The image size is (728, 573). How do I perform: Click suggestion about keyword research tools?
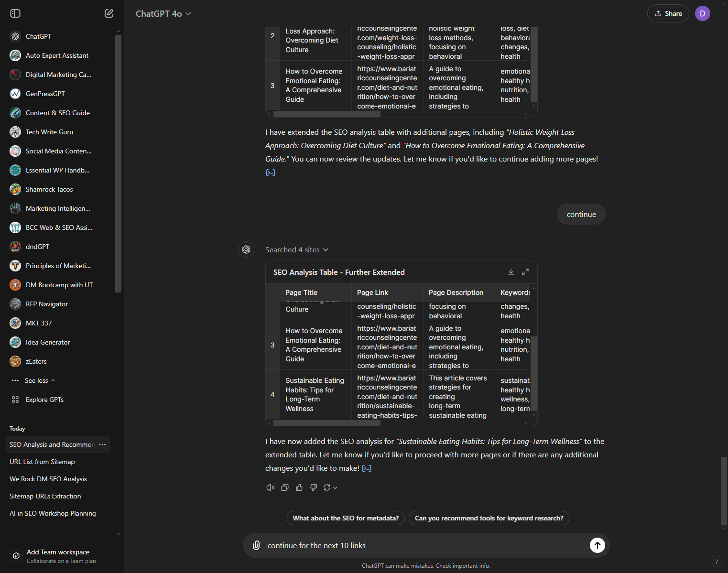pos(489,518)
